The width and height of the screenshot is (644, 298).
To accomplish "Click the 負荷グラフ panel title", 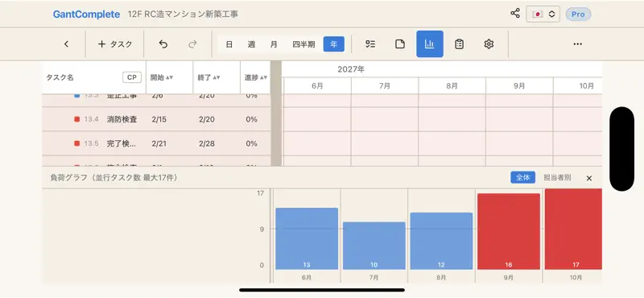I will coord(114,177).
